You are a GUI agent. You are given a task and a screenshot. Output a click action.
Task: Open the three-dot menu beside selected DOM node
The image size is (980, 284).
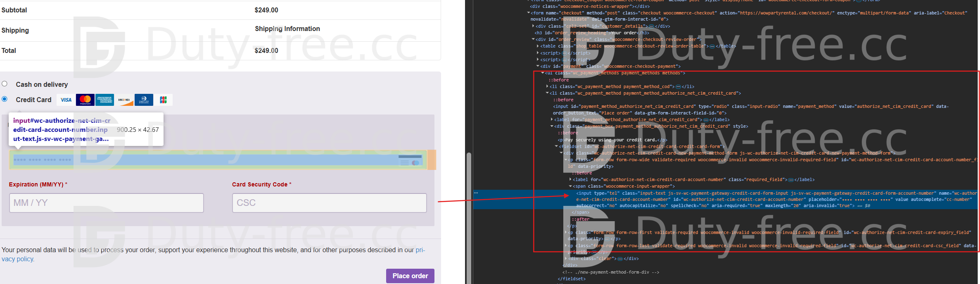pyautogui.click(x=476, y=193)
